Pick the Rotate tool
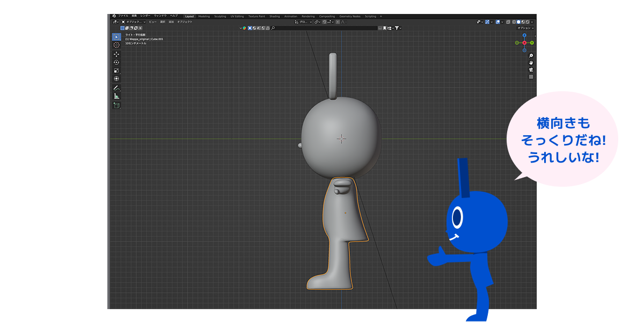 [x=116, y=62]
